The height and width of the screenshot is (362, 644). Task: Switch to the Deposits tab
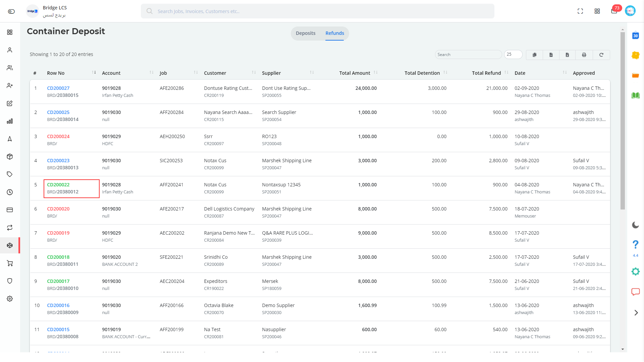(x=306, y=33)
